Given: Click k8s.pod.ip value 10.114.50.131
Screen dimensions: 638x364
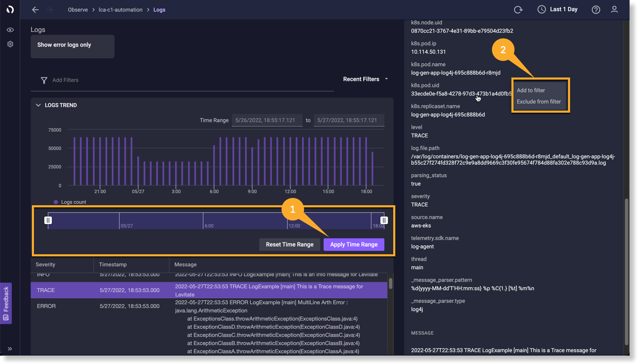Looking at the screenshot, I should tap(428, 52).
